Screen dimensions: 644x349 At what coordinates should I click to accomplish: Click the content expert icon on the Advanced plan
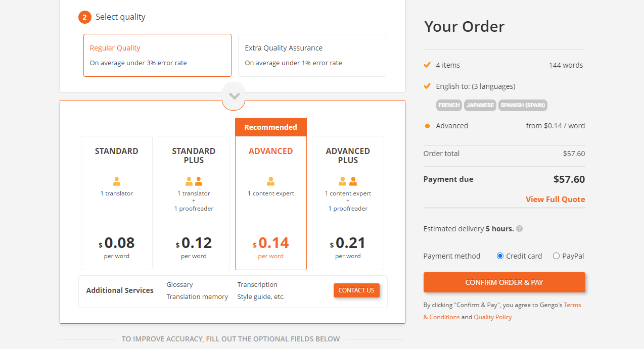(271, 182)
